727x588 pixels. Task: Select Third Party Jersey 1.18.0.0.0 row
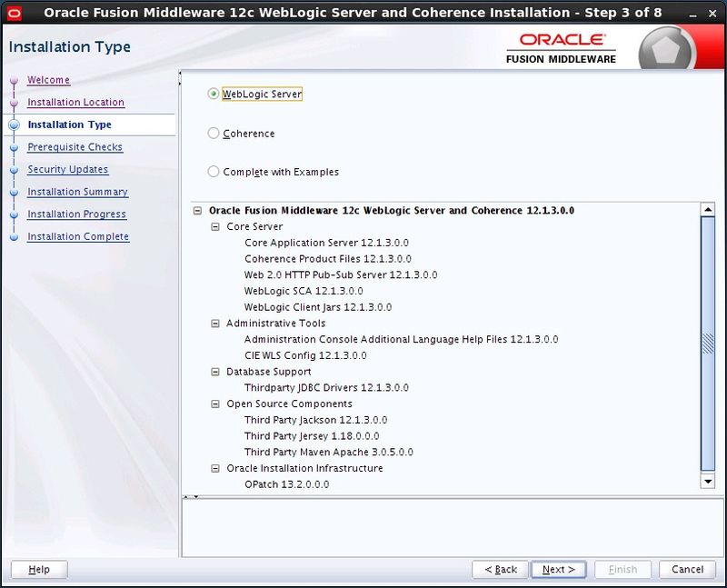(x=312, y=436)
